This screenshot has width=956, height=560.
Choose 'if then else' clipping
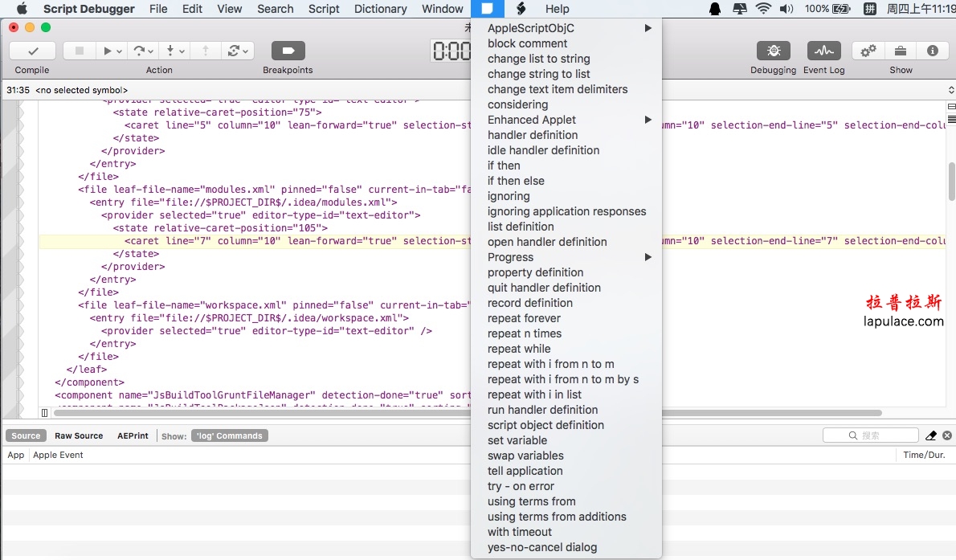click(x=566, y=181)
